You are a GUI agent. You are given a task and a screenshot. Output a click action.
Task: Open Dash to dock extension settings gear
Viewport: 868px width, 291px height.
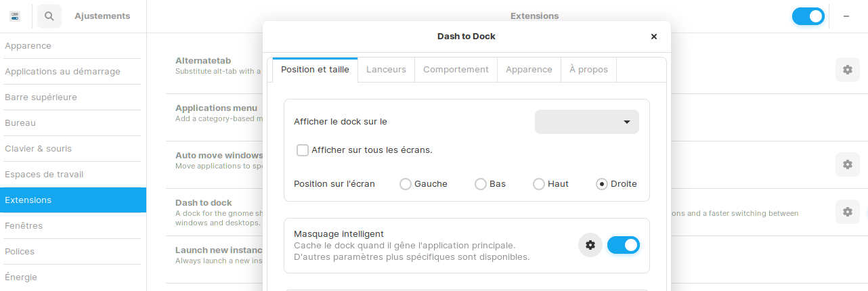click(847, 212)
